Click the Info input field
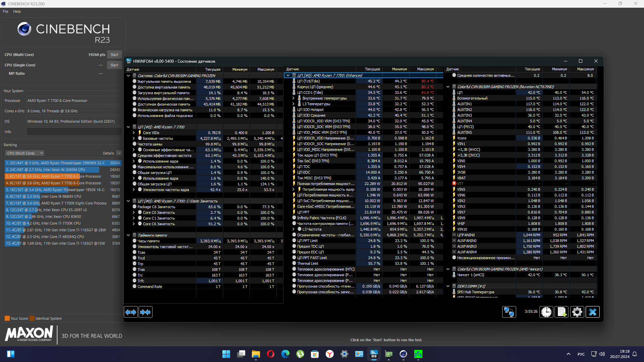The image size is (644, 362). [x=74, y=132]
